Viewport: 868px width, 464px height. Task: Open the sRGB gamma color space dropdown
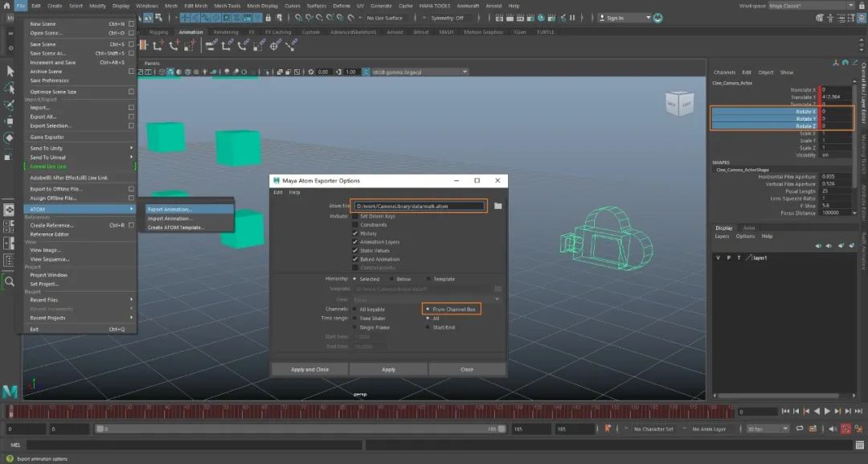click(419, 72)
